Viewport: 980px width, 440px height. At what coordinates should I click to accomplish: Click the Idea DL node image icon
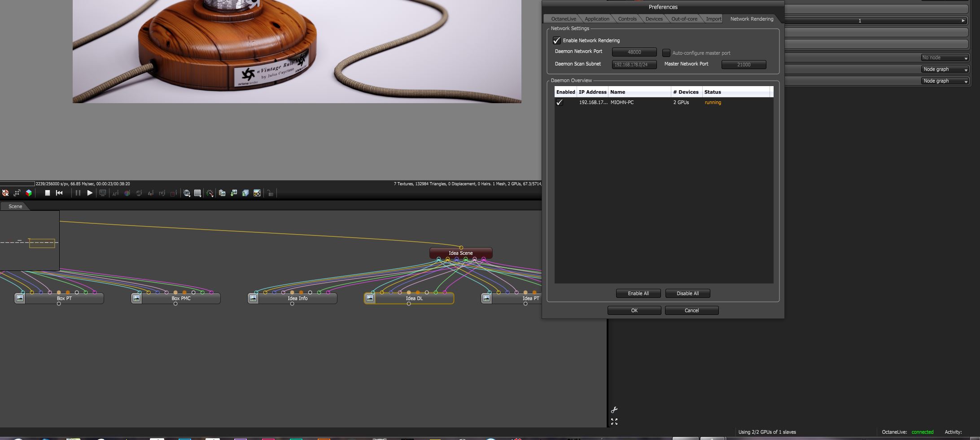370,298
